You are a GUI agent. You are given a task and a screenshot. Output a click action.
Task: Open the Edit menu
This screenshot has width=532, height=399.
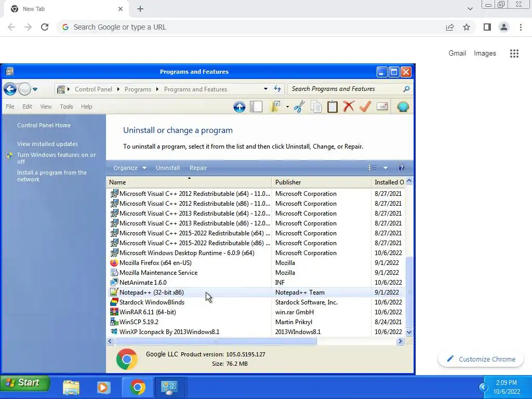(27, 107)
